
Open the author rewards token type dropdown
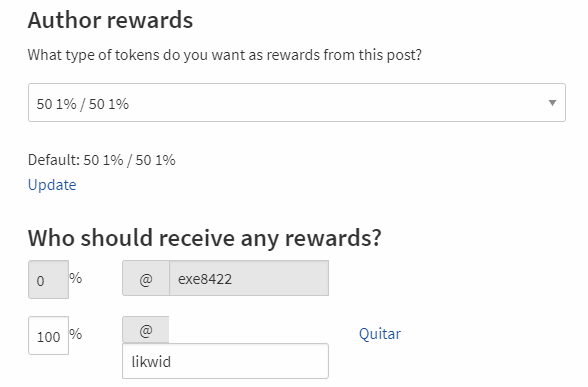(x=297, y=103)
